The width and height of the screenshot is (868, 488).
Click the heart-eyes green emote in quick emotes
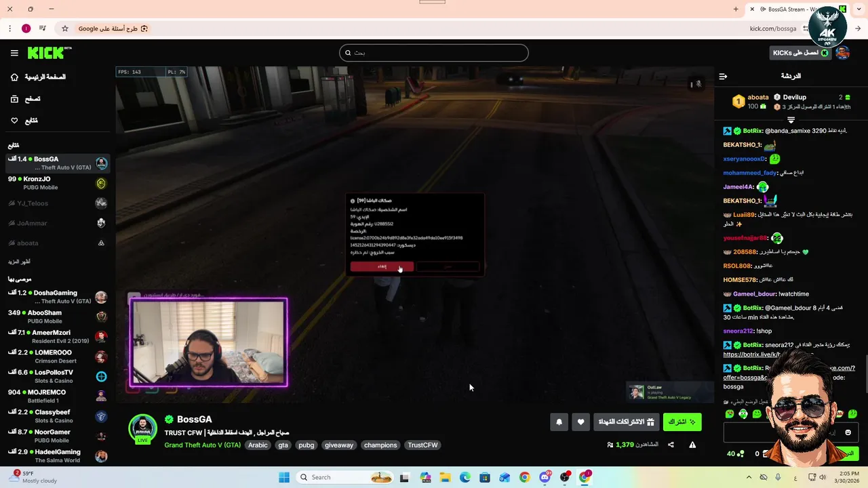(x=730, y=413)
